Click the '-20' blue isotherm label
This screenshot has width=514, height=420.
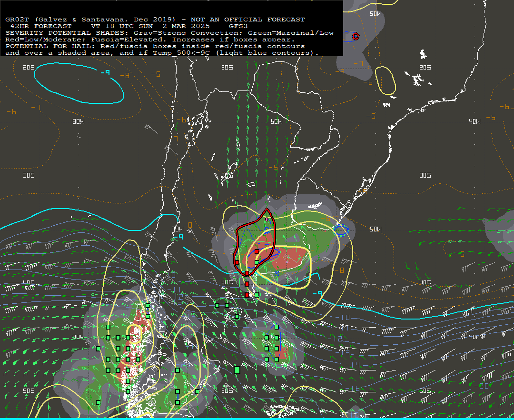tap(482, 386)
